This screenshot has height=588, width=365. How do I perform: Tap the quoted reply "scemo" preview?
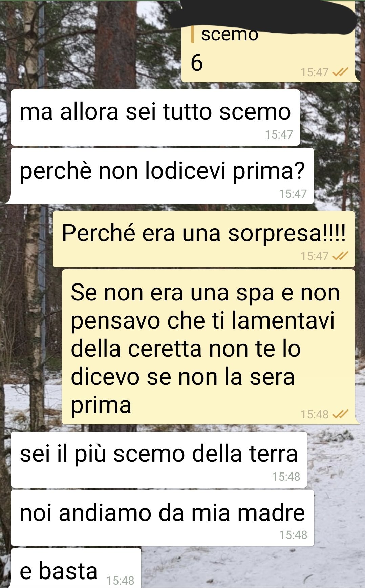pos(230,35)
